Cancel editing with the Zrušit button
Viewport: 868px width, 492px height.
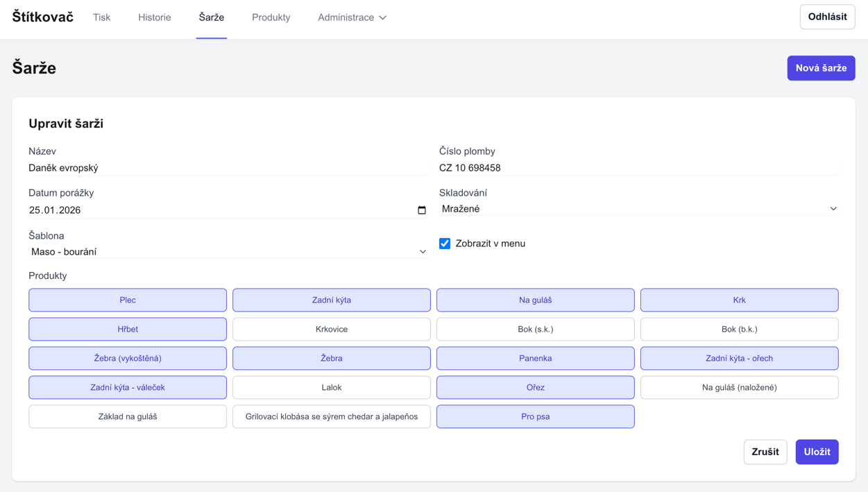[x=765, y=452]
